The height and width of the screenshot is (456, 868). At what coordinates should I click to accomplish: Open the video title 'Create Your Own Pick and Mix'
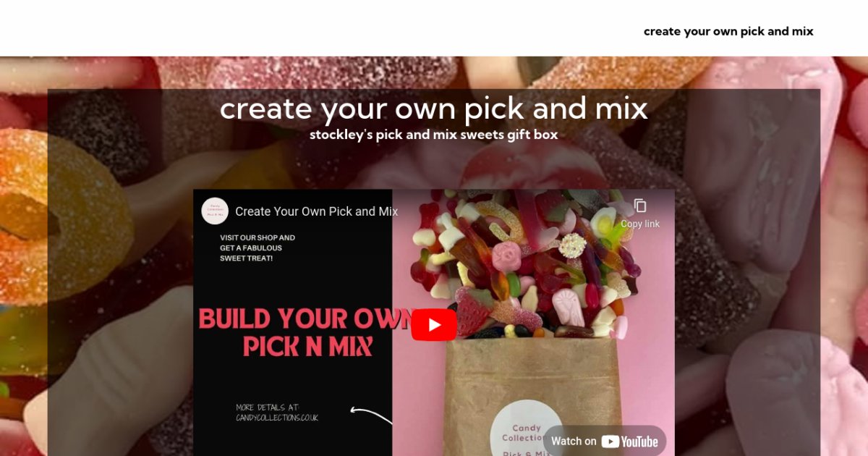coord(317,211)
